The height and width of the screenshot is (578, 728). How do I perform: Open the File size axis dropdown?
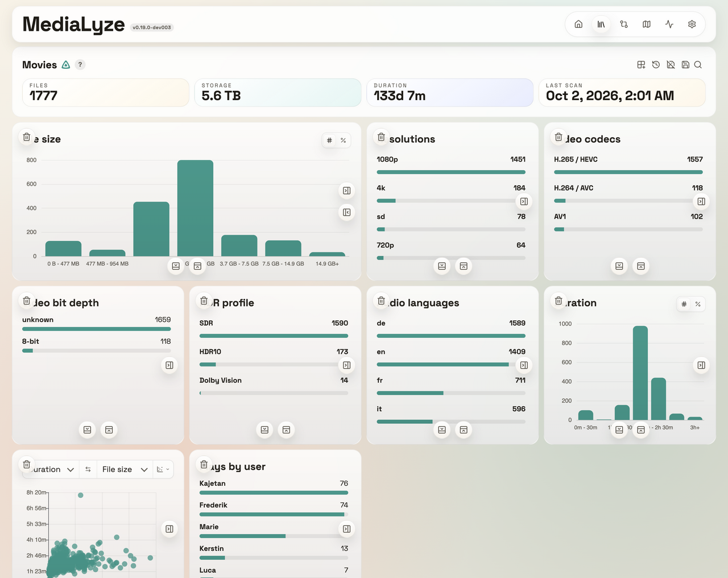[x=125, y=469]
